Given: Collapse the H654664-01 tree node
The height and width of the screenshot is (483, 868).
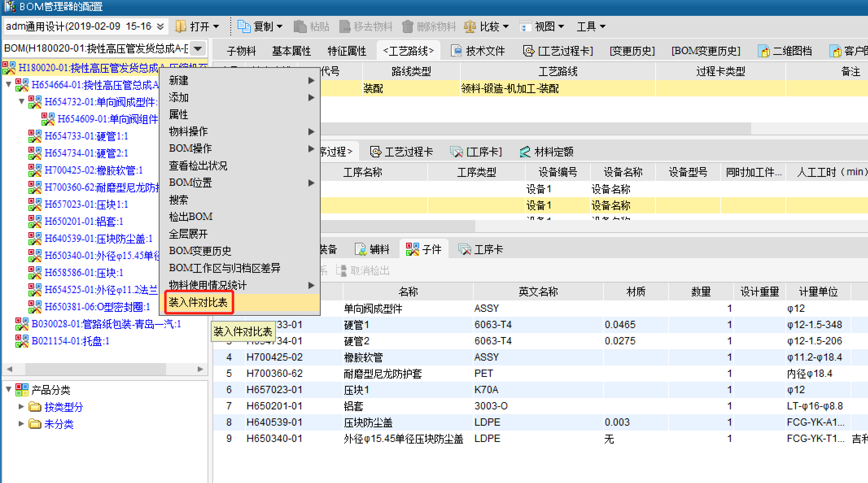Looking at the screenshot, I should click(x=9, y=85).
